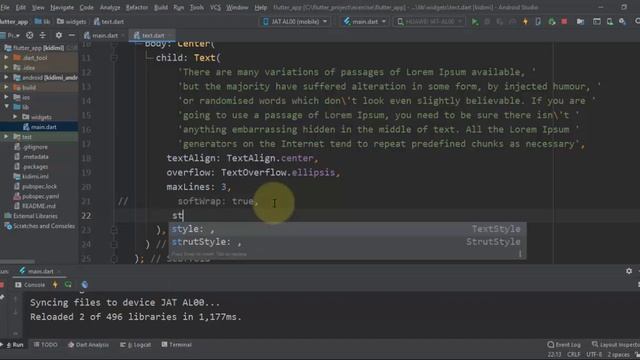Collapse the lib folder

coord(6,107)
